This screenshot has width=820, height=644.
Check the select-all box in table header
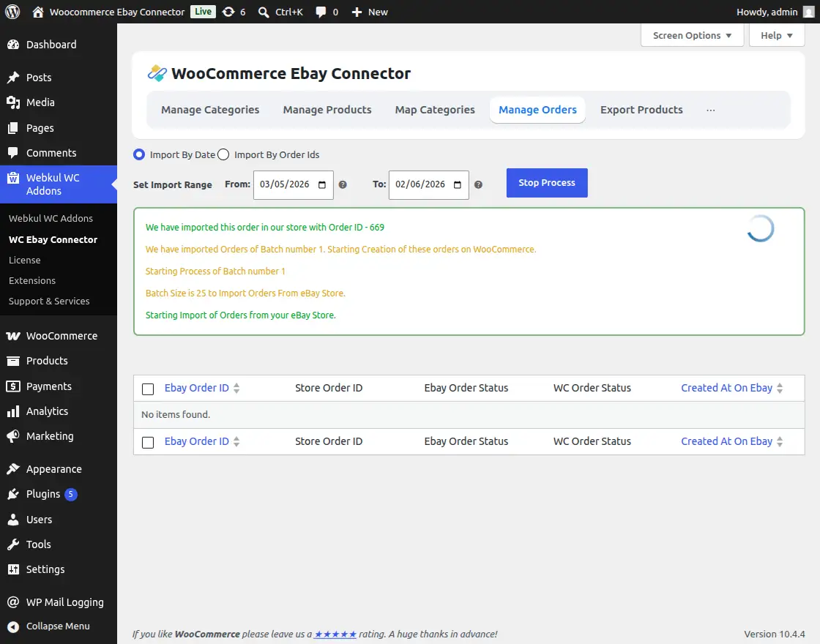pyautogui.click(x=148, y=389)
